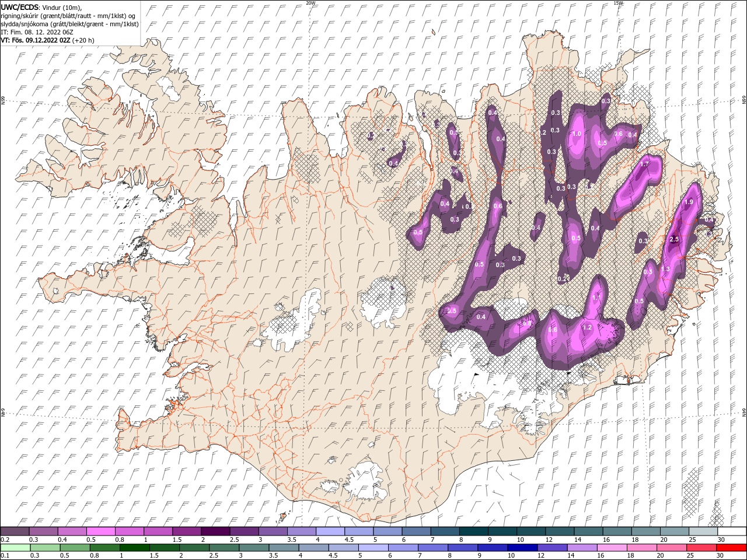Pick upper legend swatch between 0.2 and 0.3
Viewport: 747px width, 560px height.
click(x=15, y=531)
